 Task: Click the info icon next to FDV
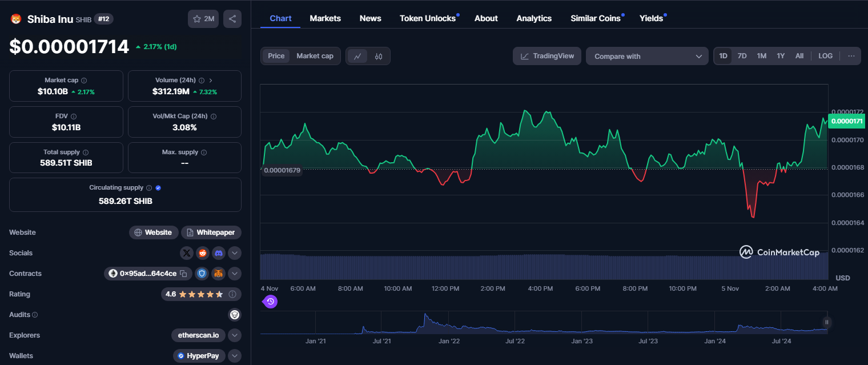click(74, 116)
